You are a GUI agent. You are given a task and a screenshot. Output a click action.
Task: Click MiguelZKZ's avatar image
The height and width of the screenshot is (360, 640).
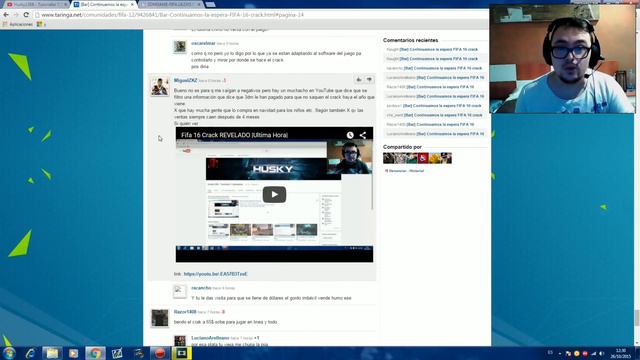[x=160, y=86]
